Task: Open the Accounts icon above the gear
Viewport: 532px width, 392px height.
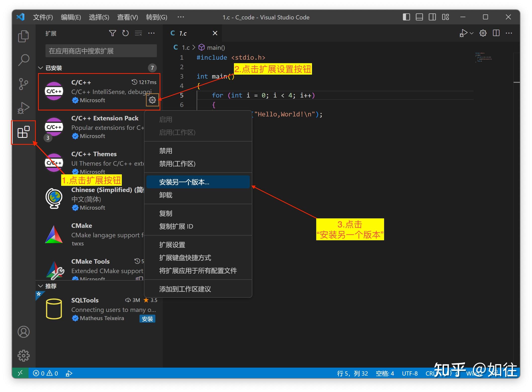Action: [x=23, y=332]
